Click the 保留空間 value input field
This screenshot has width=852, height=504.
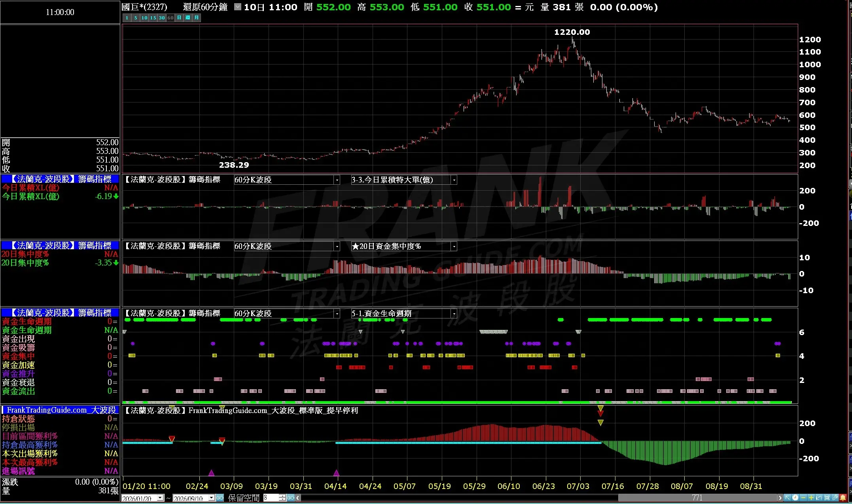(x=271, y=498)
